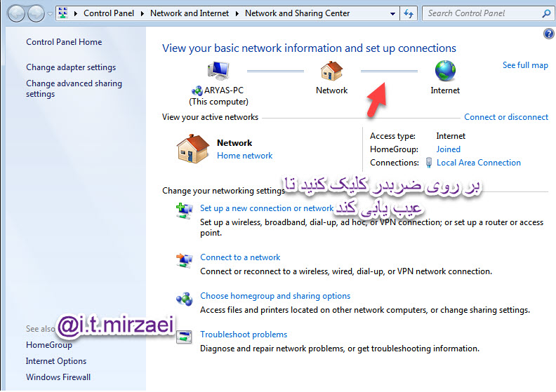This screenshot has height=392, width=556.
Task: Open Set up a new connection or network
Action: tap(267, 208)
